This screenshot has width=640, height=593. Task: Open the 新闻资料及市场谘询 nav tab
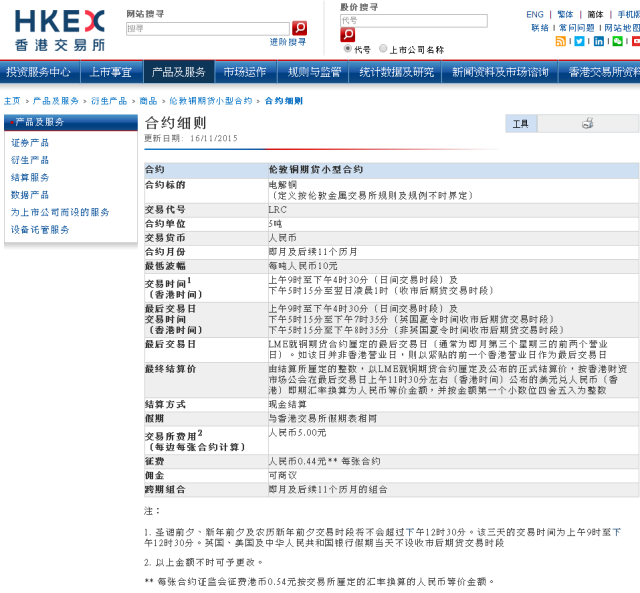[500, 72]
